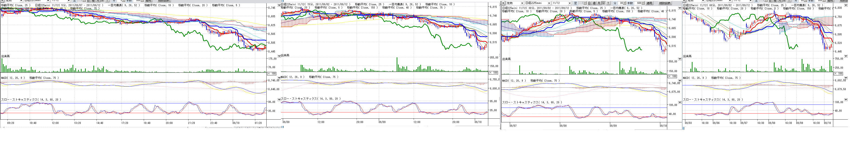Click the leftmost arrow button in 30分 chart toolbar
This screenshot has width=868, height=148.
503,3
